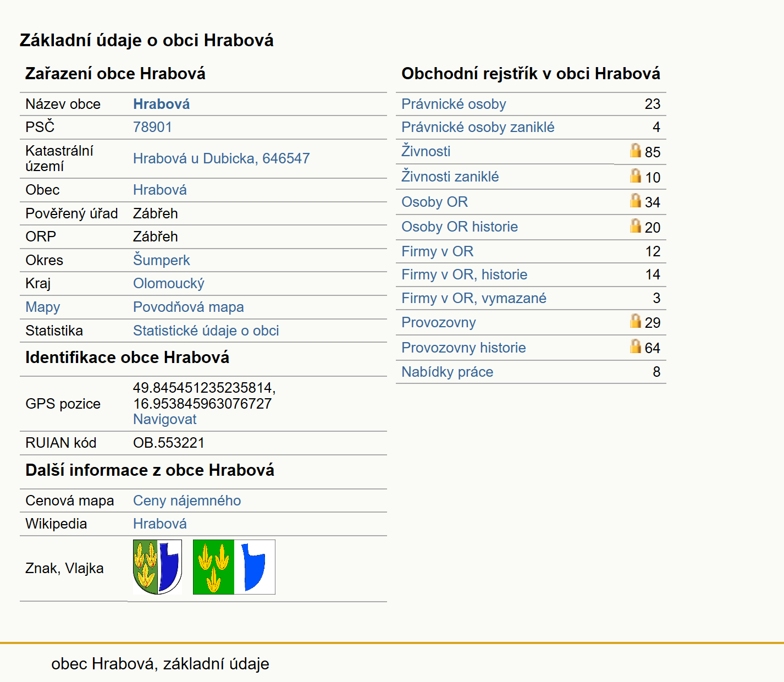This screenshot has height=682, width=784.
Task: Open the Osoby OR historie link
Action: (460, 227)
